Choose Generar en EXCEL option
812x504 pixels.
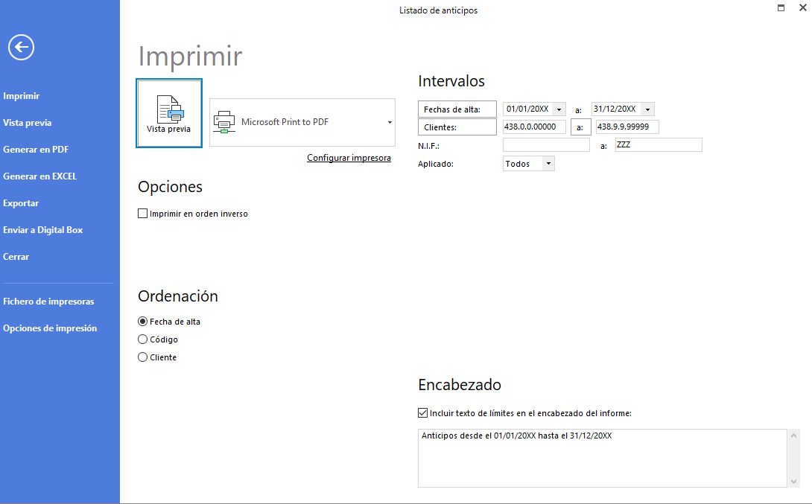pyautogui.click(x=40, y=176)
